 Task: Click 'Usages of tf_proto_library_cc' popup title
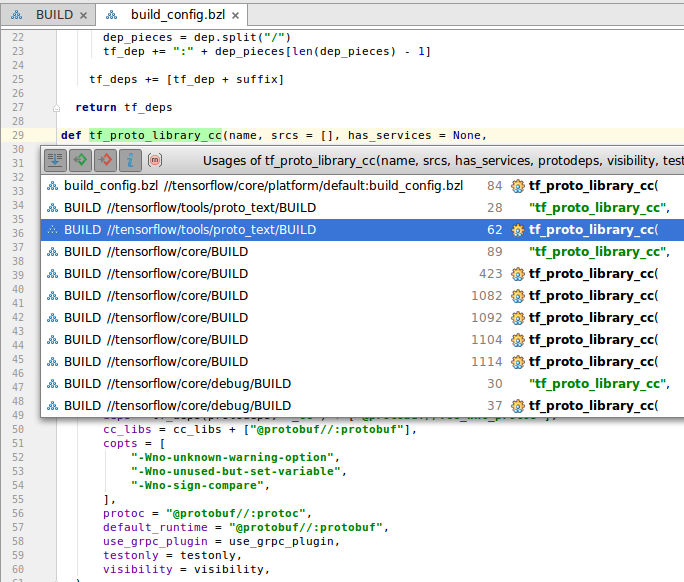tap(443, 161)
